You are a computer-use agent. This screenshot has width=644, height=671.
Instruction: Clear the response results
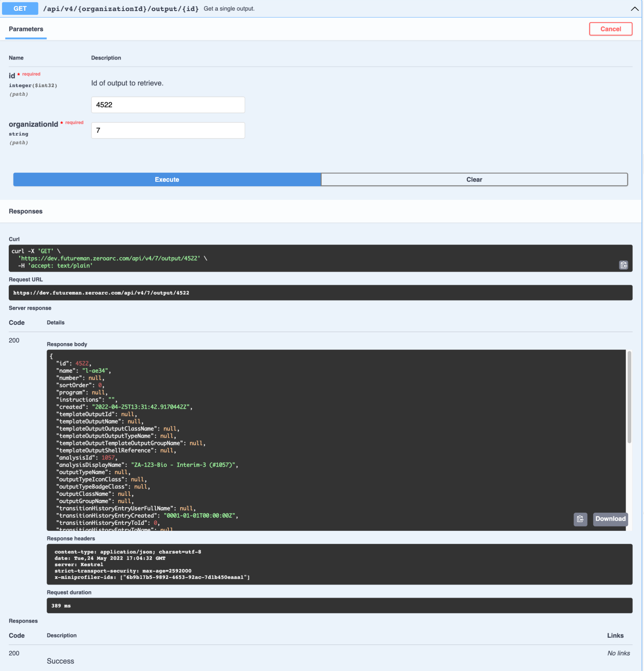[474, 179]
